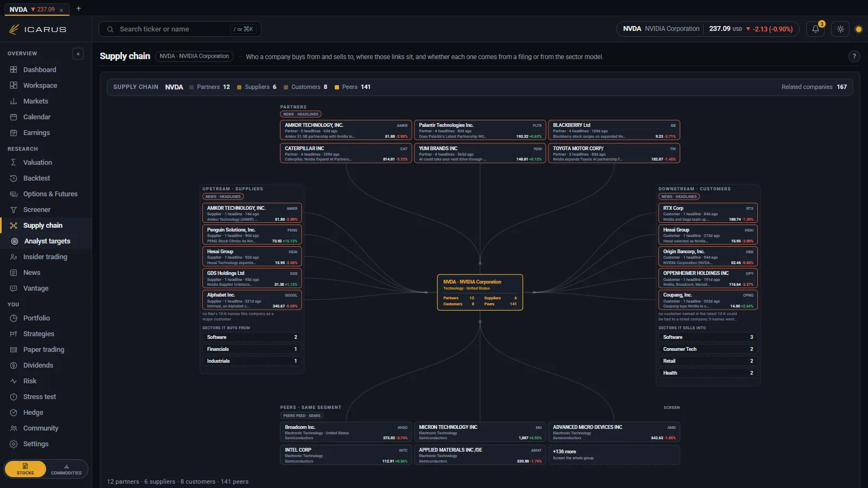
Task: Open Paper trading section
Action: (x=46, y=350)
